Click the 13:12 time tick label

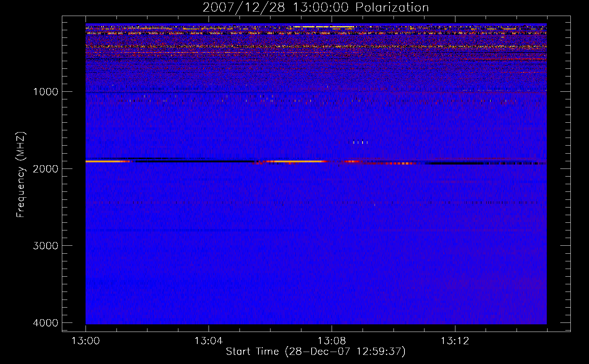455,341
